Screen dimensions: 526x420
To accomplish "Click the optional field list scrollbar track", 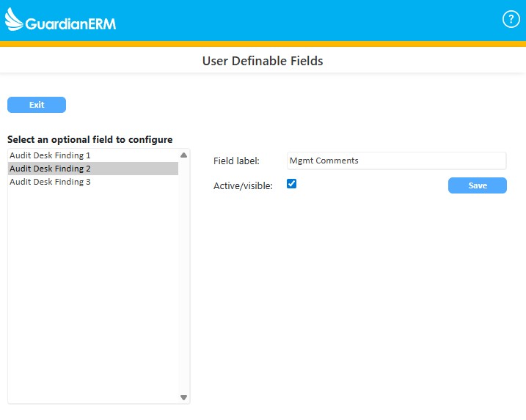I will 183,279.
